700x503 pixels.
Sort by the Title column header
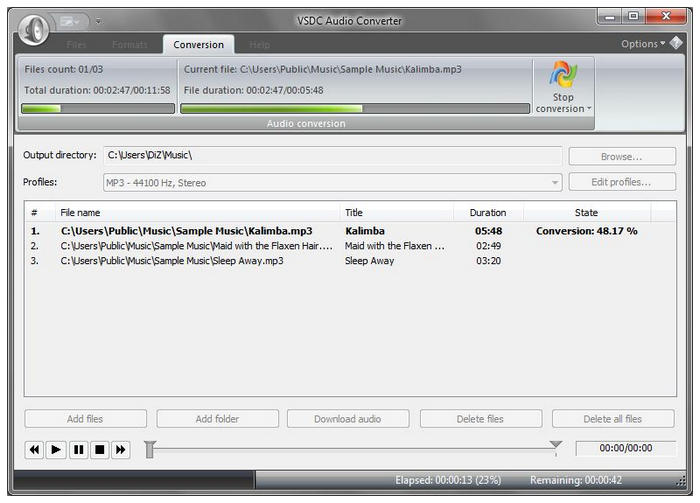pyautogui.click(x=397, y=212)
